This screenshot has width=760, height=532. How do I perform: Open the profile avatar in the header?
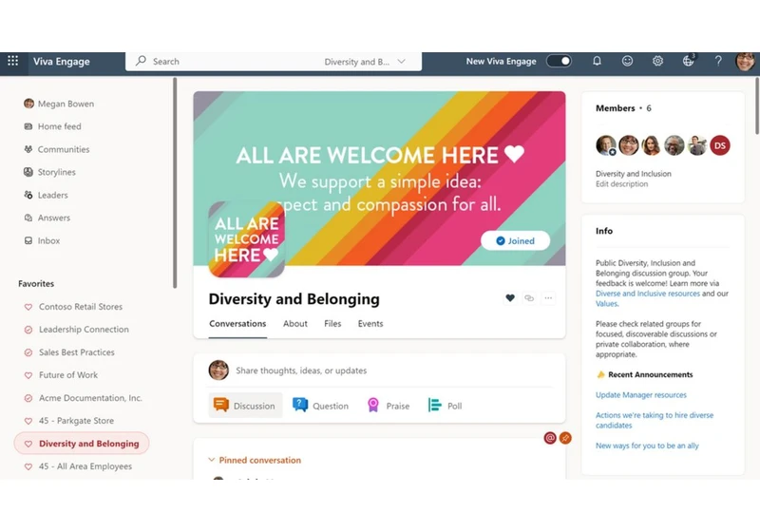click(x=746, y=62)
